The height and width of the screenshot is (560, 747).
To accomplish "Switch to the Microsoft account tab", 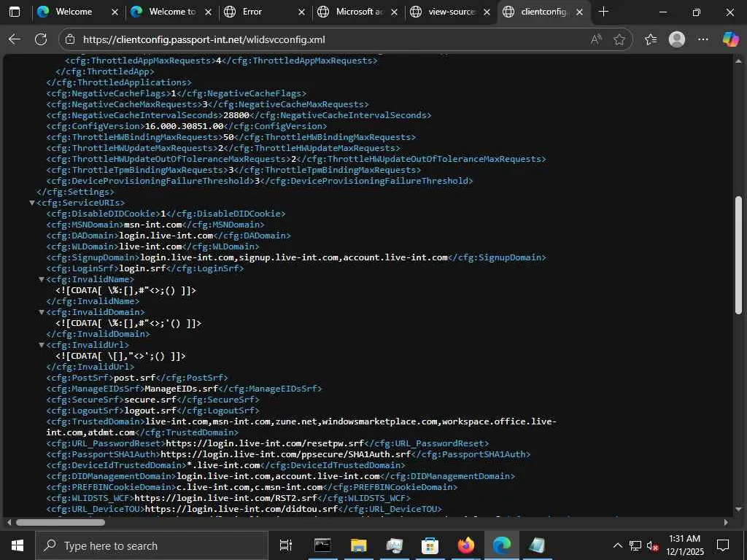I will 357,12.
